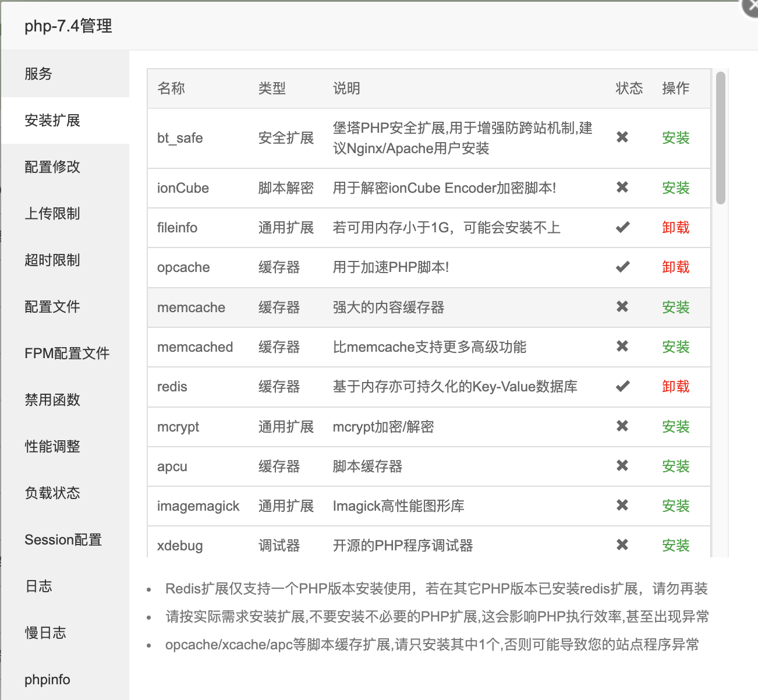This screenshot has width=758, height=700.
Task: Switch to the 服务 tab
Action: click(x=38, y=74)
